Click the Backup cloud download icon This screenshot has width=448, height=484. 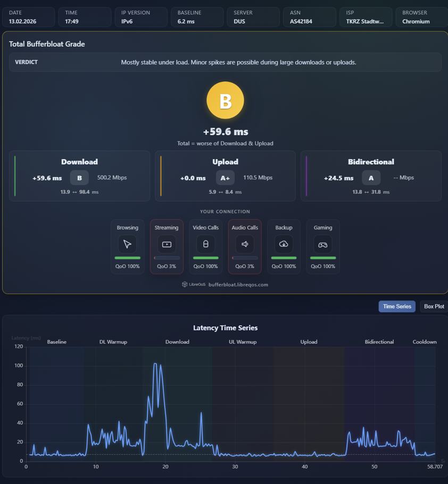(284, 244)
